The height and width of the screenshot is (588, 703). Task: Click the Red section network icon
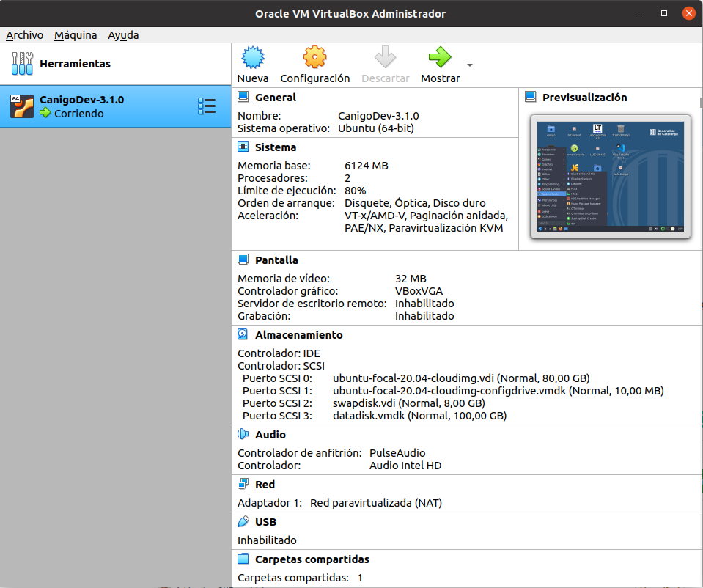[243, 484]
